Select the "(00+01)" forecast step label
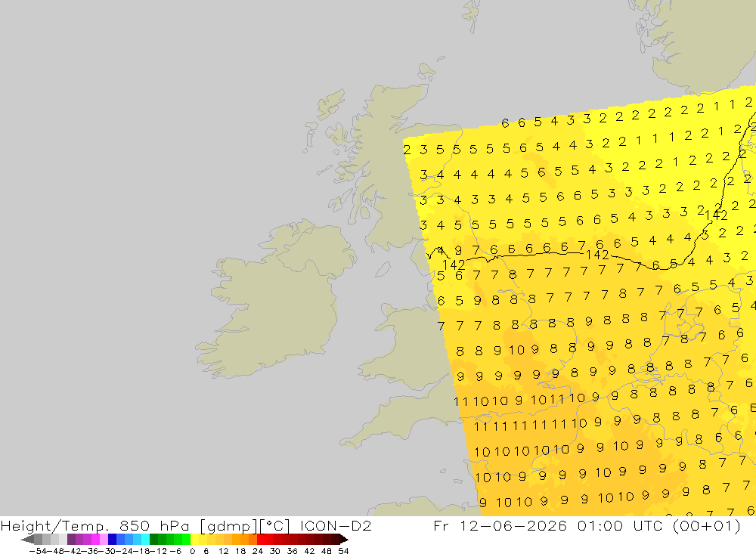Viewport: 756px width, 554px height. pyautogui.click(x=706, y=525)
